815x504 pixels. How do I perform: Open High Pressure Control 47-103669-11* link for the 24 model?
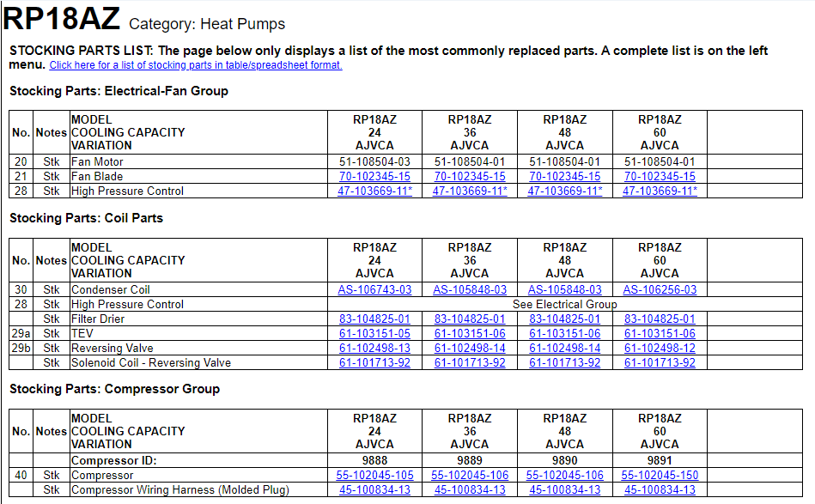pyautogui.click(x=374, y=191)
